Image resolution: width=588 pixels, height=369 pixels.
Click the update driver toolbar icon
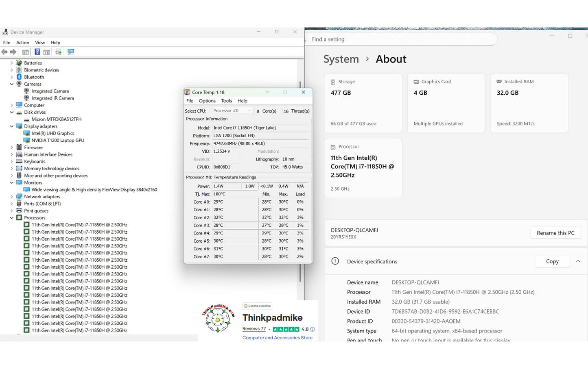59,52
